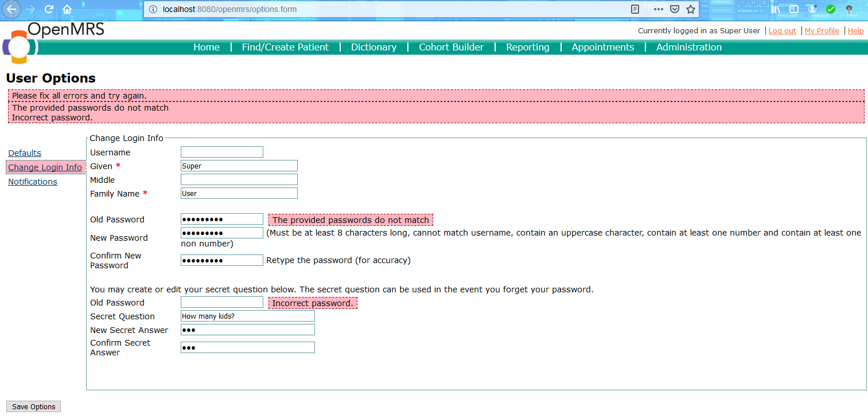This screenshot has height=419, width=868.
Task: Click the 'passwords do not match' error beside Old Password
Action: click(x=351, y=220)
